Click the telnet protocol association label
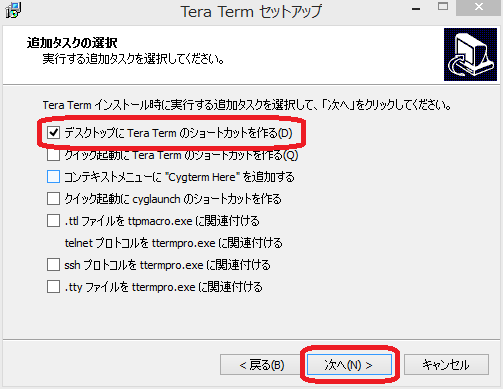The height and width of the screenshot is (389, 503). (x=174, y=243)
